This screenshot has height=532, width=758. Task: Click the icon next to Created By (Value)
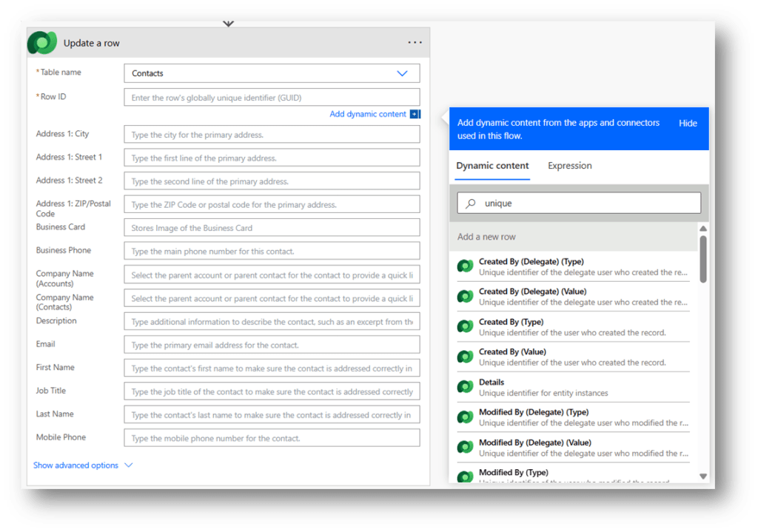[x=465, y=357]
